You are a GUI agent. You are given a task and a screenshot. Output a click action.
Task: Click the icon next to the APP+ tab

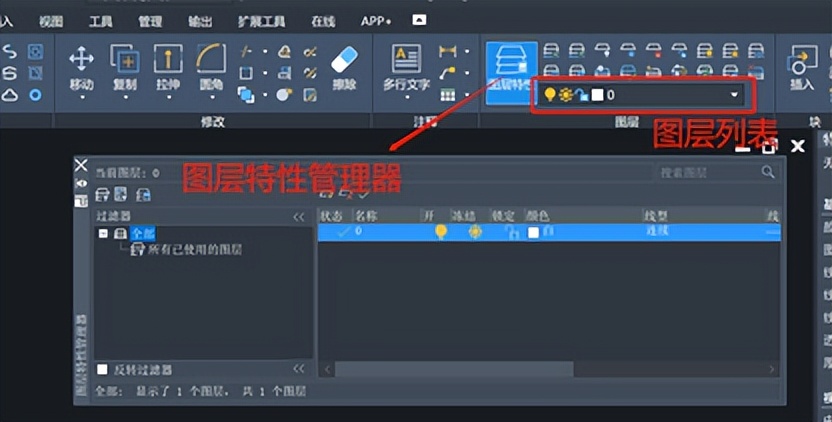pyautogui.click(x=419, y=20)
